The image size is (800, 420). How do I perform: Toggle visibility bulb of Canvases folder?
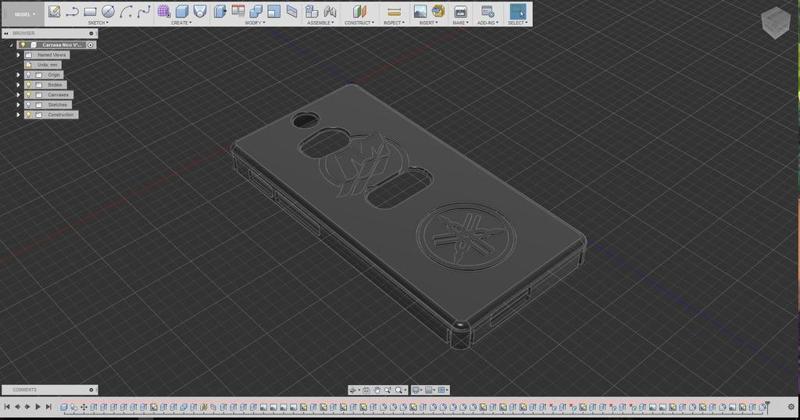coord(29,95)
